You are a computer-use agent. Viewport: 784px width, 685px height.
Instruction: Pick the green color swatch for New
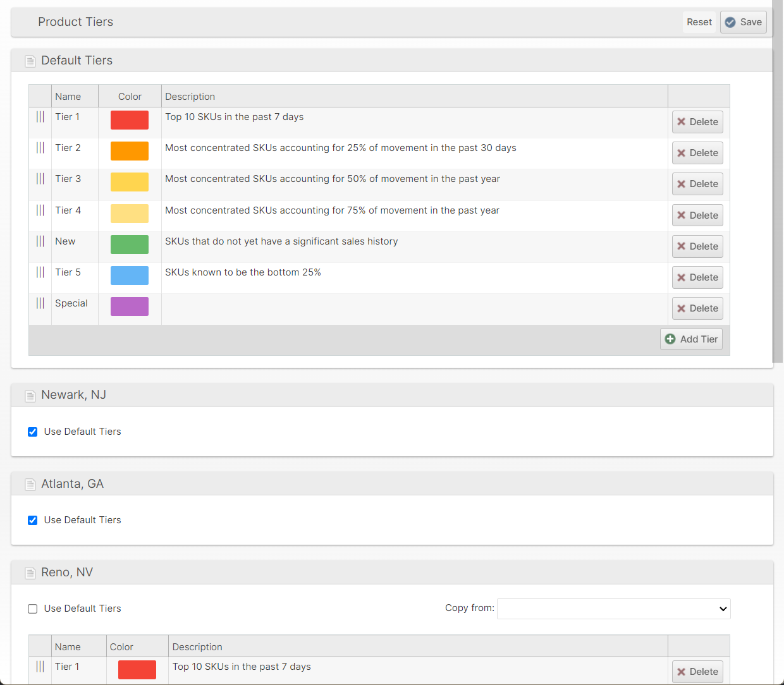(x=130, y=245)
